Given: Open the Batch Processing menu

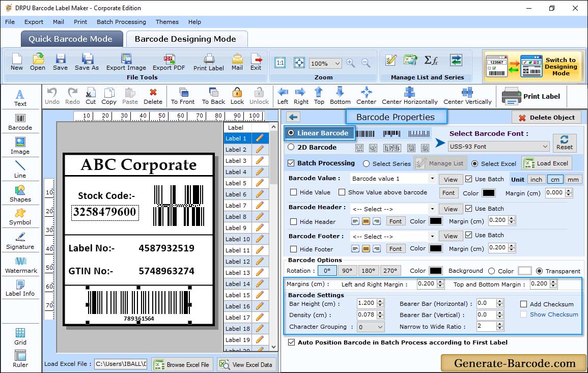Looking at the screenshot, I should click(121, 22).
